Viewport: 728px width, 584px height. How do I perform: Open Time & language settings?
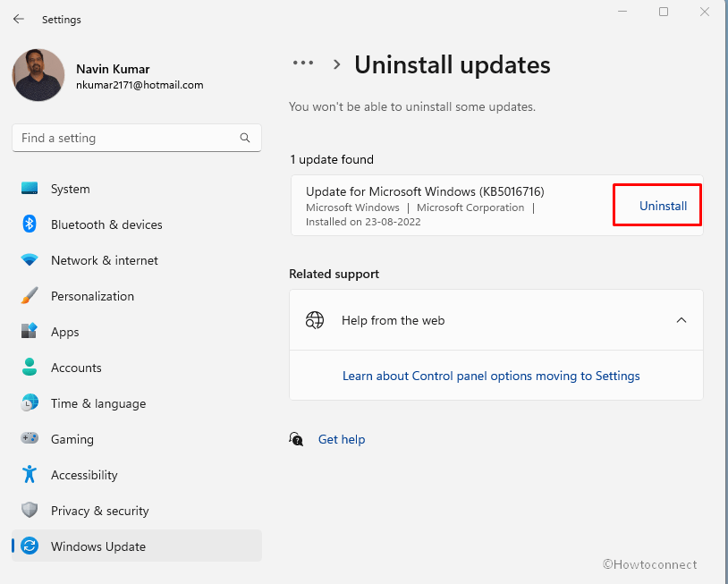tap(137, 403)
